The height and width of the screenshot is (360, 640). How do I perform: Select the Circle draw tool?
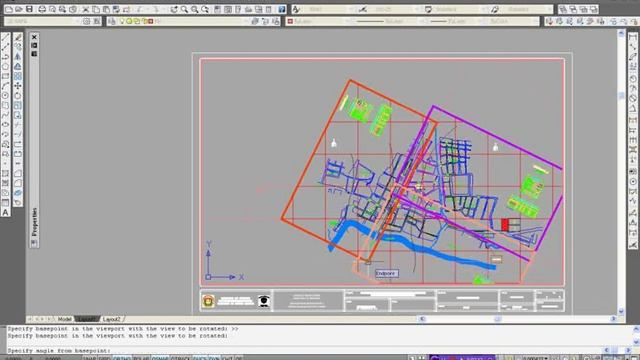pyautogui.click(x=5, y=96)
